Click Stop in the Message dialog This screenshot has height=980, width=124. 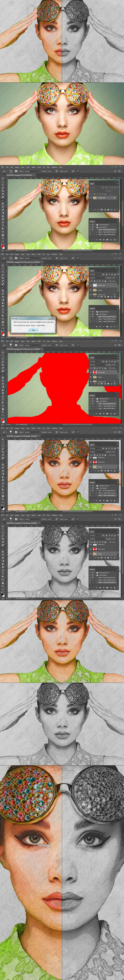tap(34, 330)
